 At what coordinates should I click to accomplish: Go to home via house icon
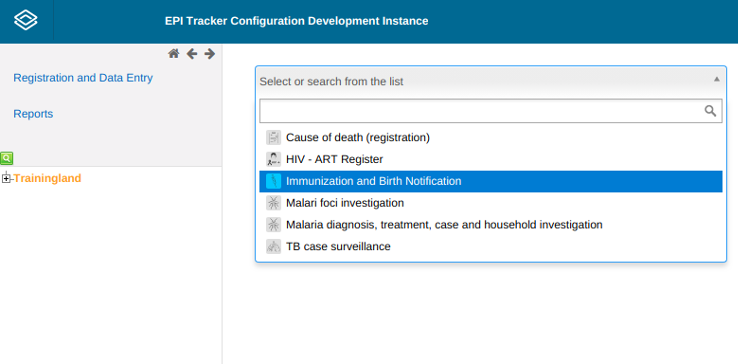[174, 54]
